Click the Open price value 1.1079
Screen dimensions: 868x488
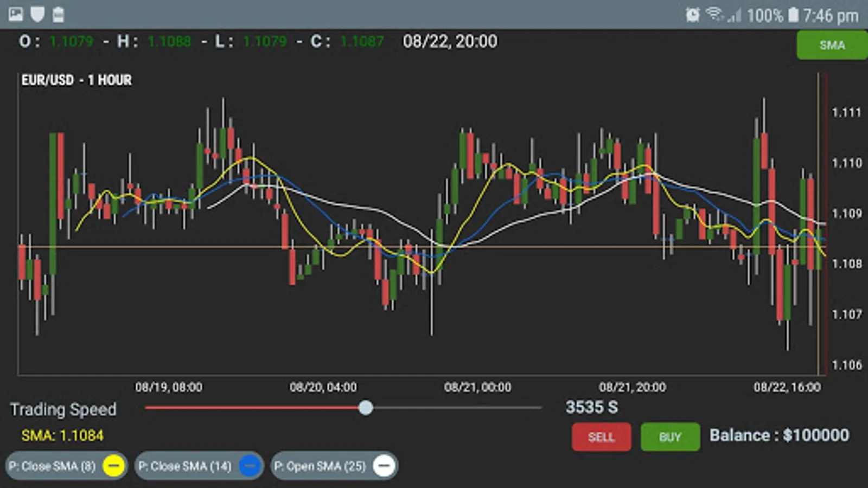(71, 41)
